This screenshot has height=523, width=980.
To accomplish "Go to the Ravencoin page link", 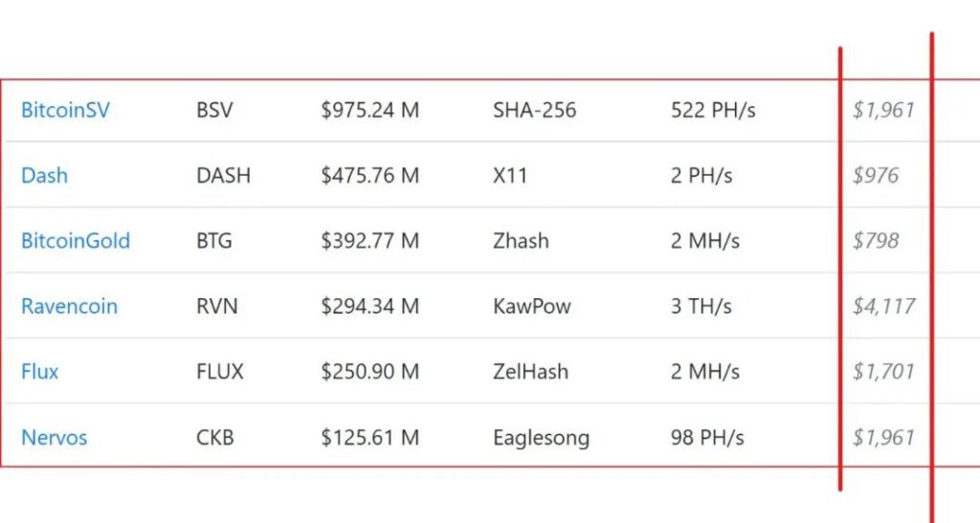I will pyautogui.click(x=69, y=307).
